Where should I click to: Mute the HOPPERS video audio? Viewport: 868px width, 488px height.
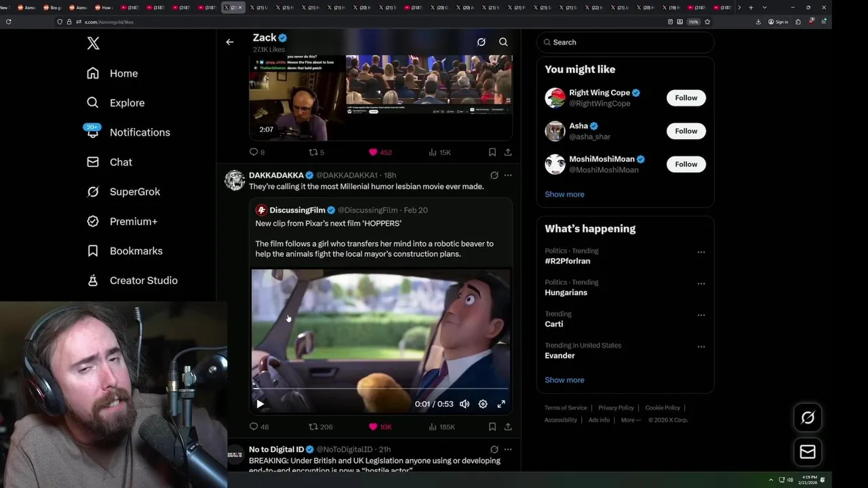coord(465,404)
